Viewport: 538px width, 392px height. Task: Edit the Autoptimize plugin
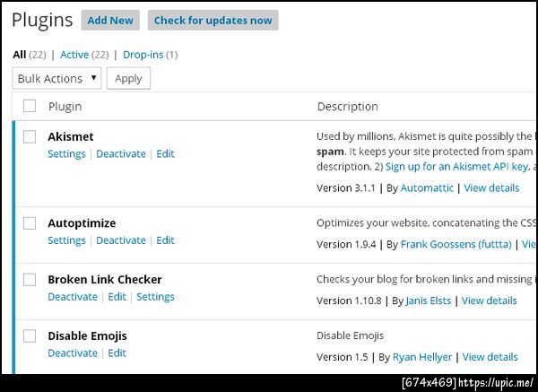coord(165,240)
